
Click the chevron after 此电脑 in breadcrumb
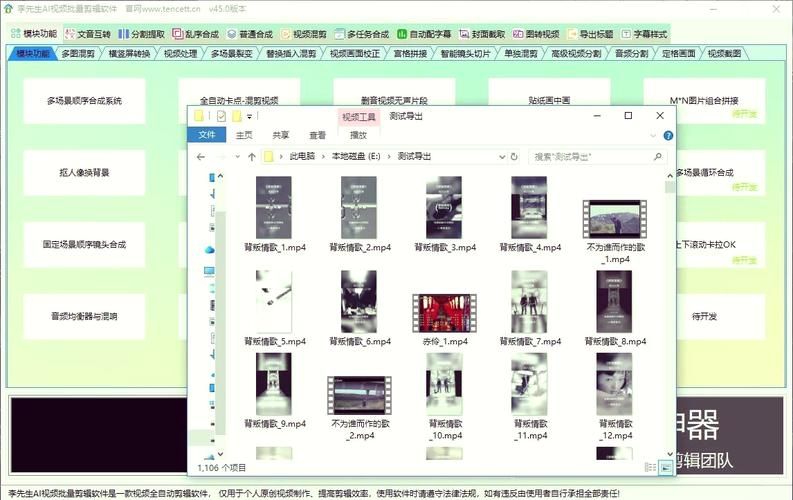(324, 157)
